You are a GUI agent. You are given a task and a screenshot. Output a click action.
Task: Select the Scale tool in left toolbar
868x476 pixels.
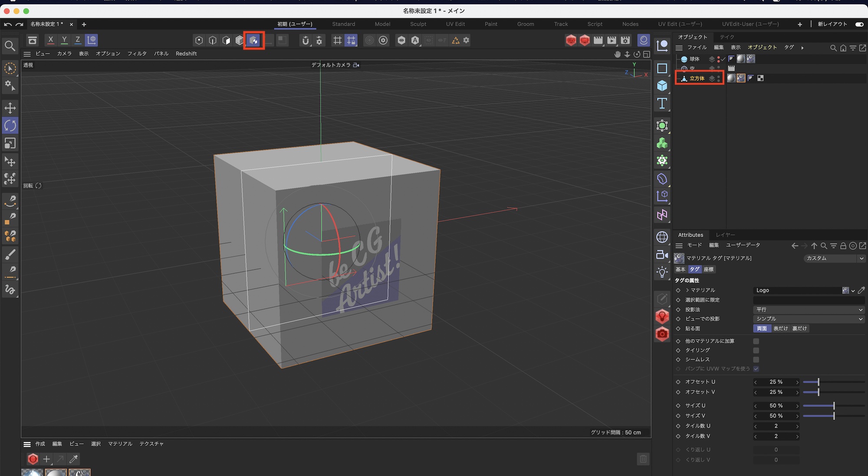coord(10,143)
